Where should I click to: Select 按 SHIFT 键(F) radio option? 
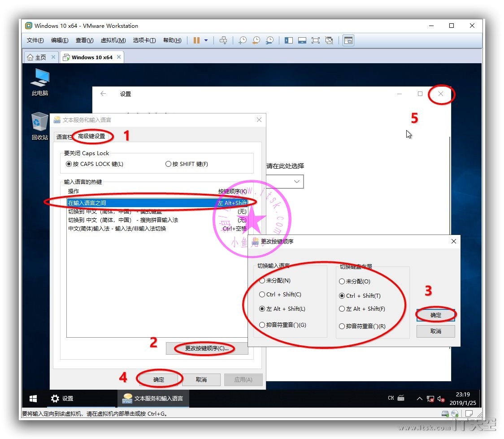tap(187, 164)
